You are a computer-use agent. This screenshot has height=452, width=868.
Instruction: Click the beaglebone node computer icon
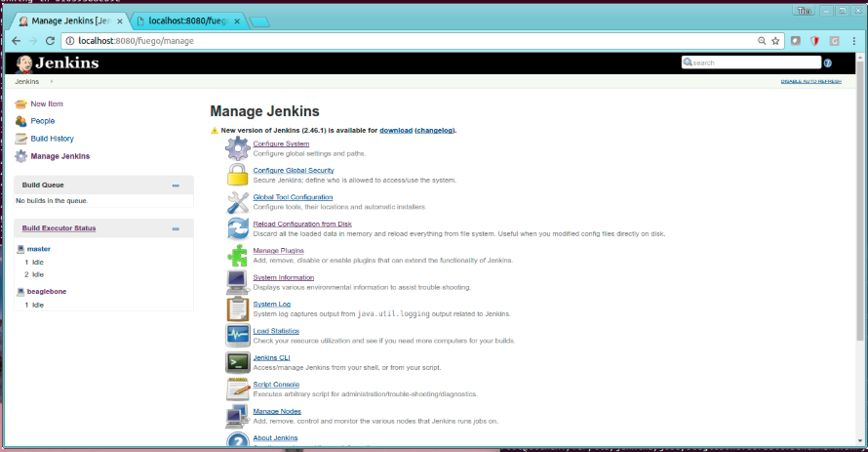click(x=20, y=291)
